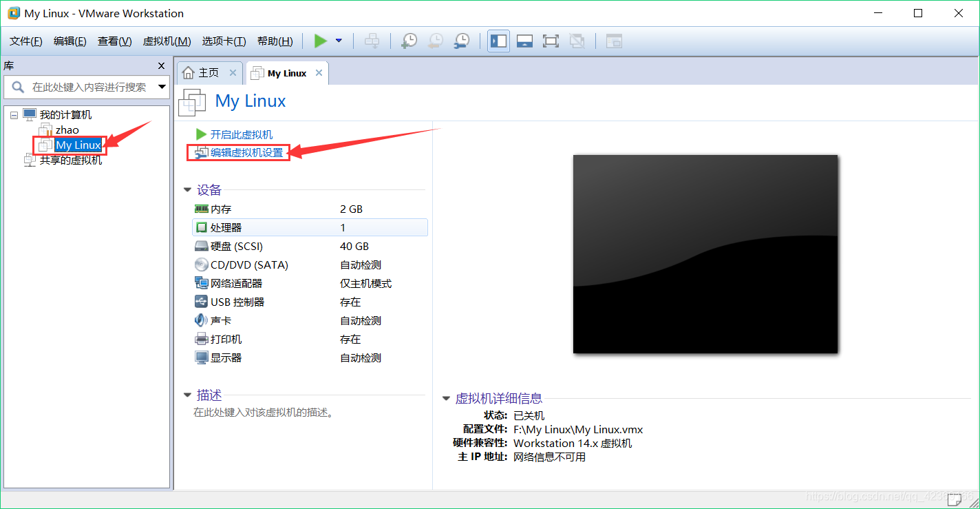Toggle the library sidebar view icon

pyautogui.click(x=498, y=41)
